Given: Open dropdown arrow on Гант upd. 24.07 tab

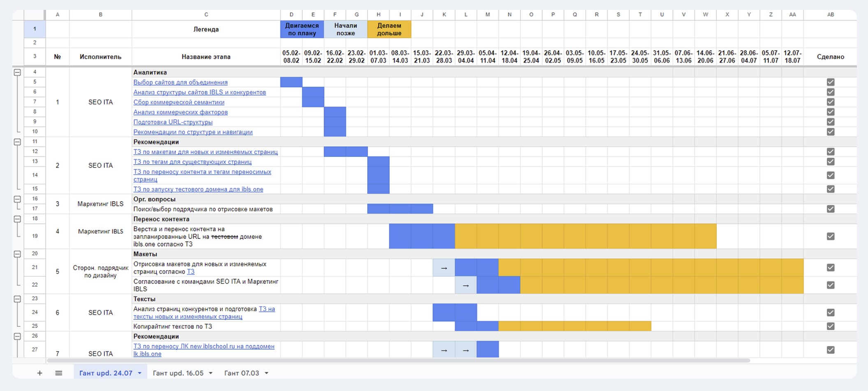Looking at the screenshot, I should click(140, 373).
